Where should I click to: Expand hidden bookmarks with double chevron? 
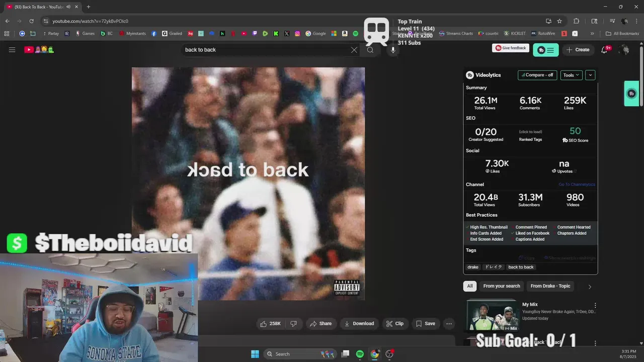(x=592, y=34)
